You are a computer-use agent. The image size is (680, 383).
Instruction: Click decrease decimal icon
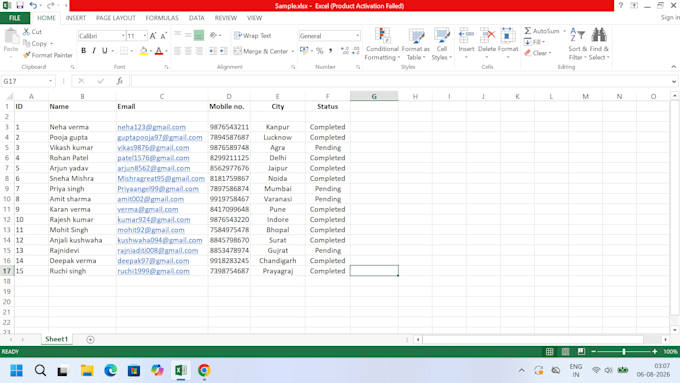point(356,51)
